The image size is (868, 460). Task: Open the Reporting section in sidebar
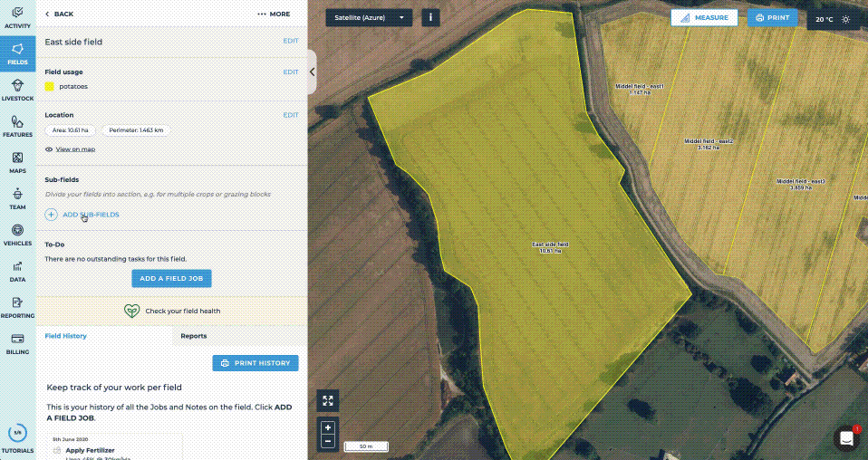[18, 307]
